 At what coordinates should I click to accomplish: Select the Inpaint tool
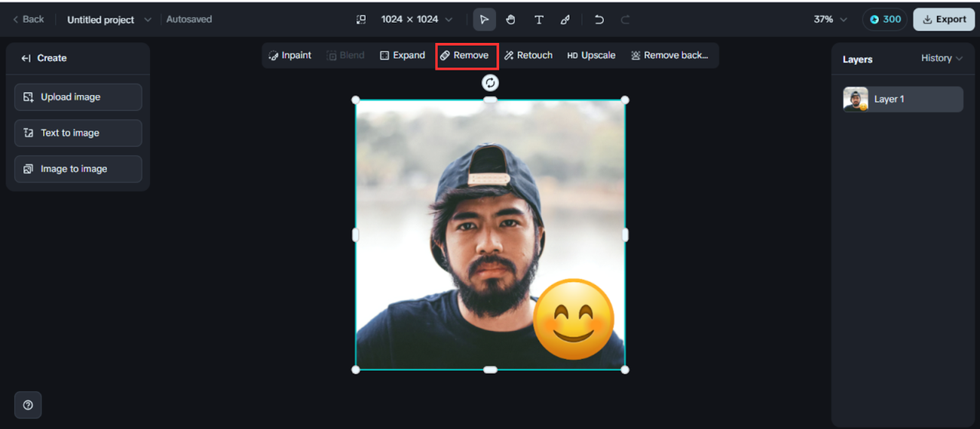(x=290, y=55)
